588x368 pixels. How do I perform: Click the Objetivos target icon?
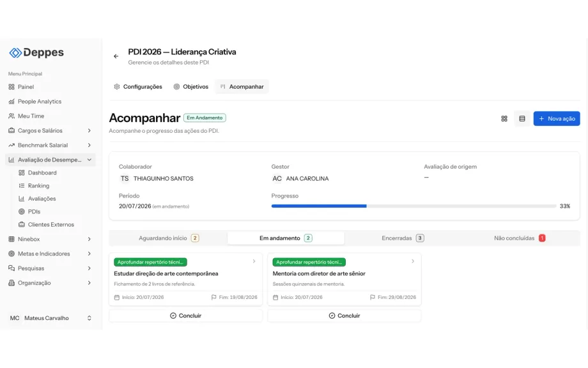coord(176,86)
